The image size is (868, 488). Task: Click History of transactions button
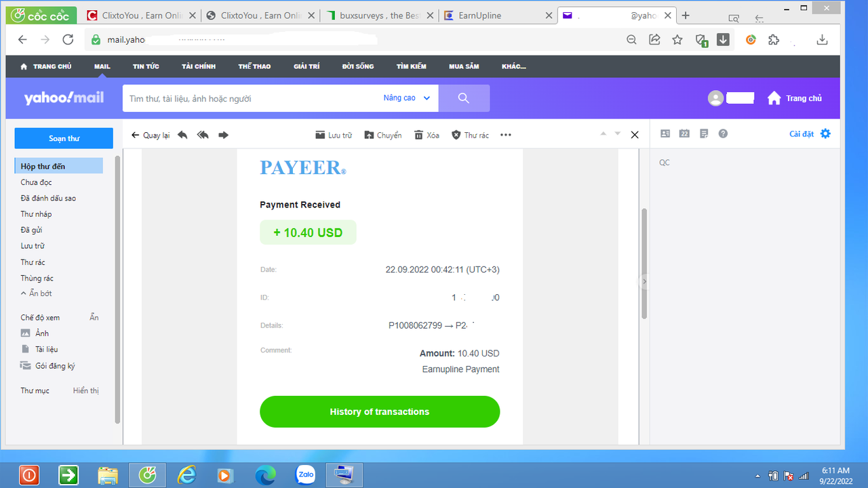[x=380, y=411]
